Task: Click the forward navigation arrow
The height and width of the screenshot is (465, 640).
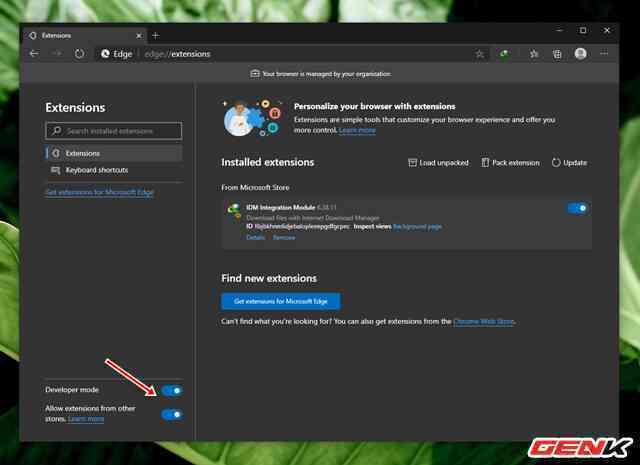Action: coord(57,53)
